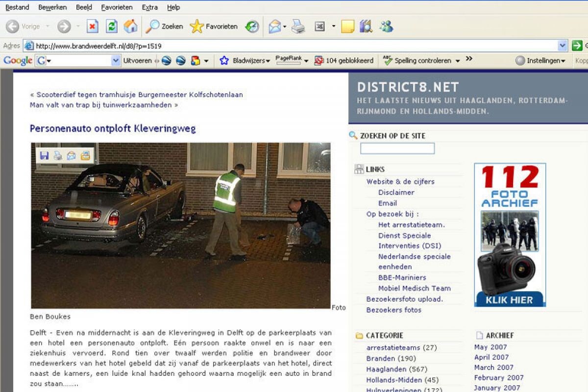Stop loading the page with the red X

point(92,26)
